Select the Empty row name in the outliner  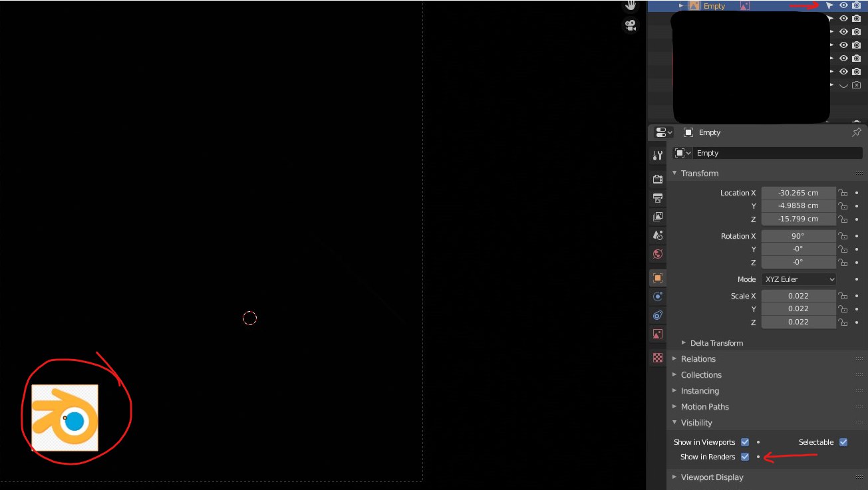[x=714, y=5]
